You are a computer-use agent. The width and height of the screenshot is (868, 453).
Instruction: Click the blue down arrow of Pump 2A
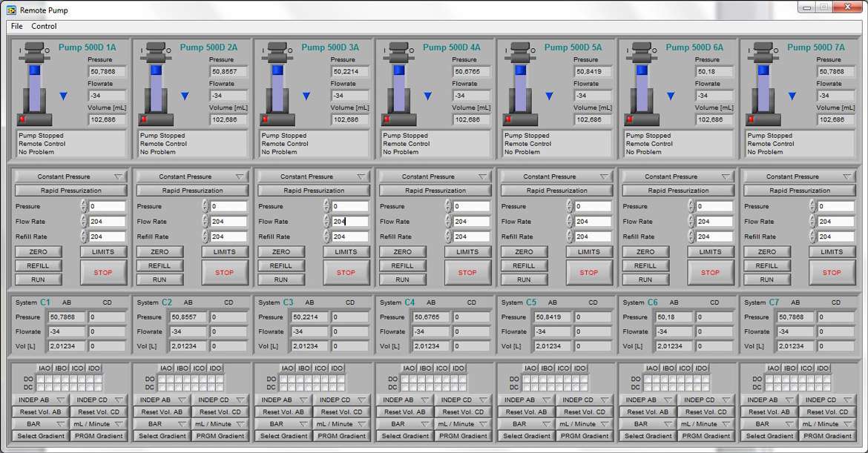point(185,96)
